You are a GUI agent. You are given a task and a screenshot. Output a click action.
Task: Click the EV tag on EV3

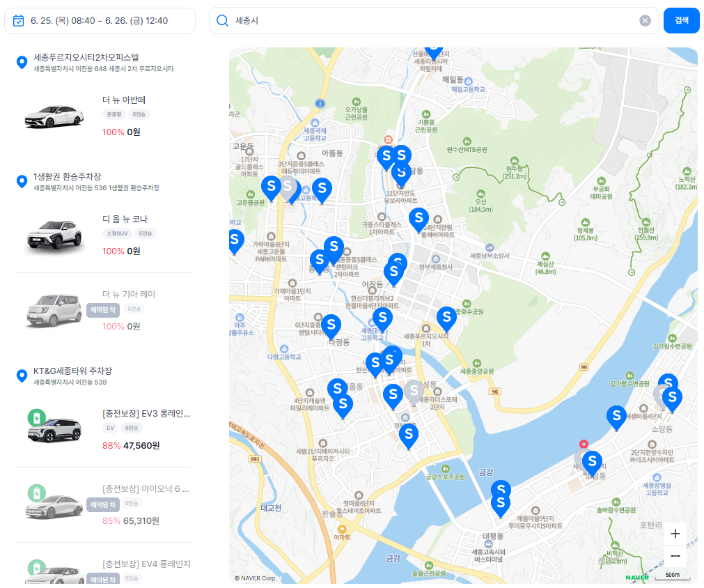(111, 428)
